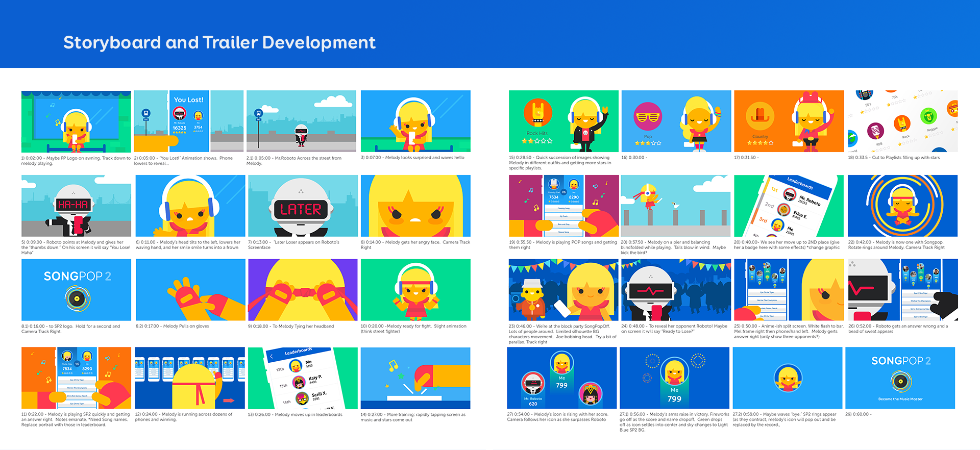Open frame 11 playing SP2 quickly

click(x=76, y=378)
